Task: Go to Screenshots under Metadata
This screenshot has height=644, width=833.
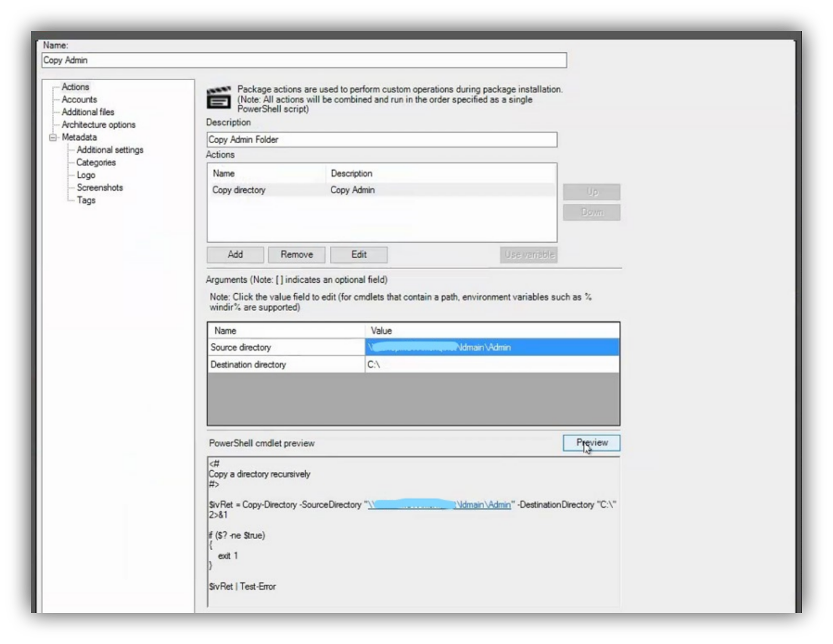Action: (99, 188)
